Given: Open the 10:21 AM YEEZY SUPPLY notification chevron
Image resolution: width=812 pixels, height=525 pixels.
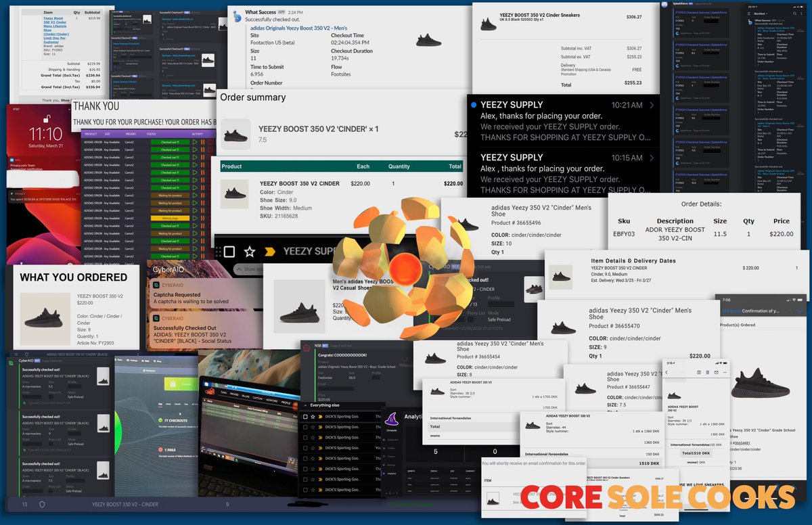Looking at the screenshot, I should pyautogui.click(x=651, y=105).
